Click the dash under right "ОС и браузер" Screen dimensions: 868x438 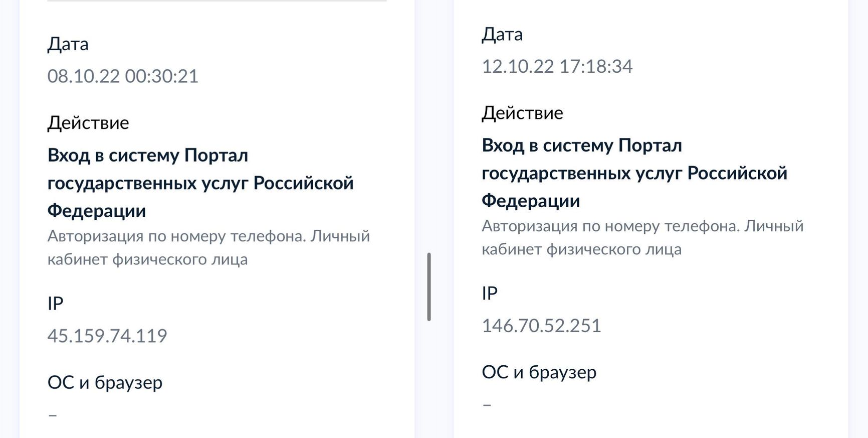point(487,405)
